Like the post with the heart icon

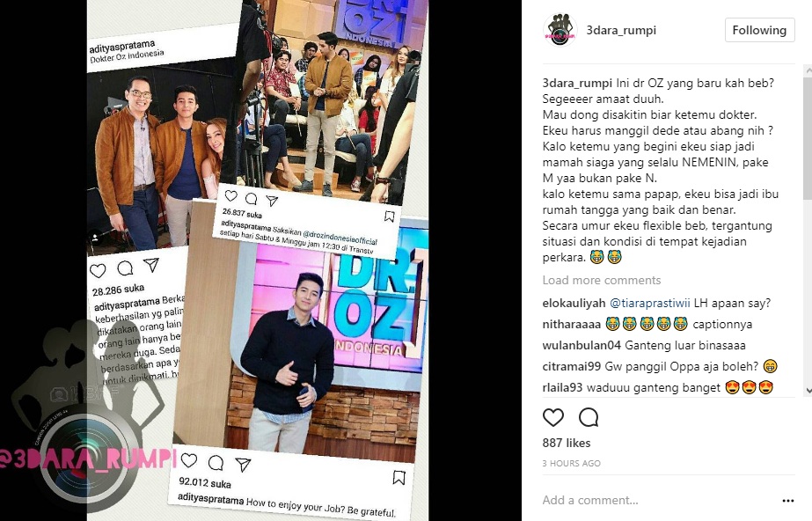click(553, 417)
